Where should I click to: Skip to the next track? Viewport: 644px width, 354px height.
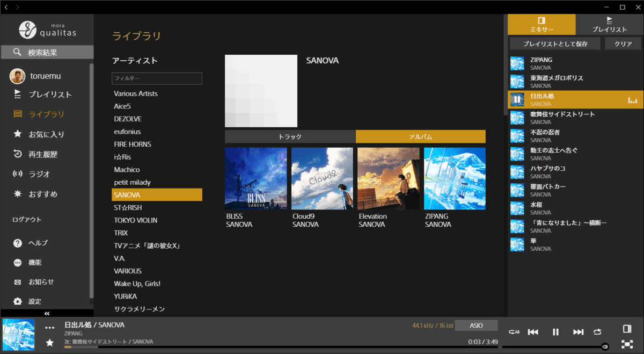(x=578, y=332)
